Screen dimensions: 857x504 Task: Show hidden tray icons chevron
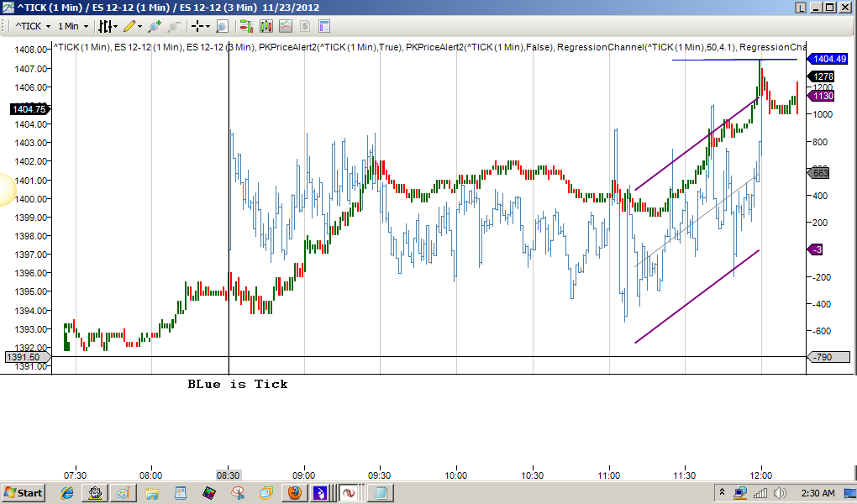click(722, 492)
